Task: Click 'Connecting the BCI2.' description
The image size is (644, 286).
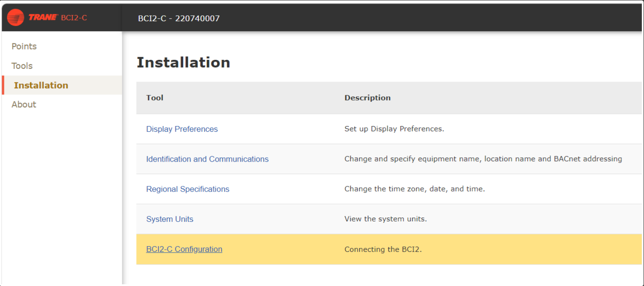Action: [383, 249]
